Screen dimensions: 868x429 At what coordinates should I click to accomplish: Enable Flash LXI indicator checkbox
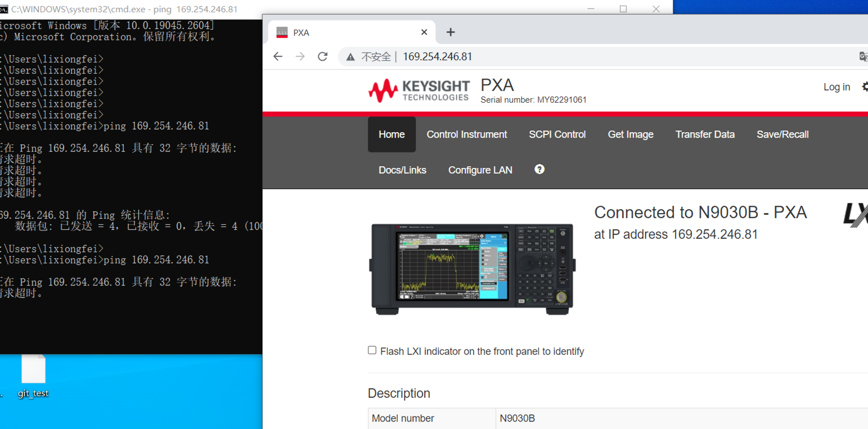pyautogui.click(x=372, y=350)
